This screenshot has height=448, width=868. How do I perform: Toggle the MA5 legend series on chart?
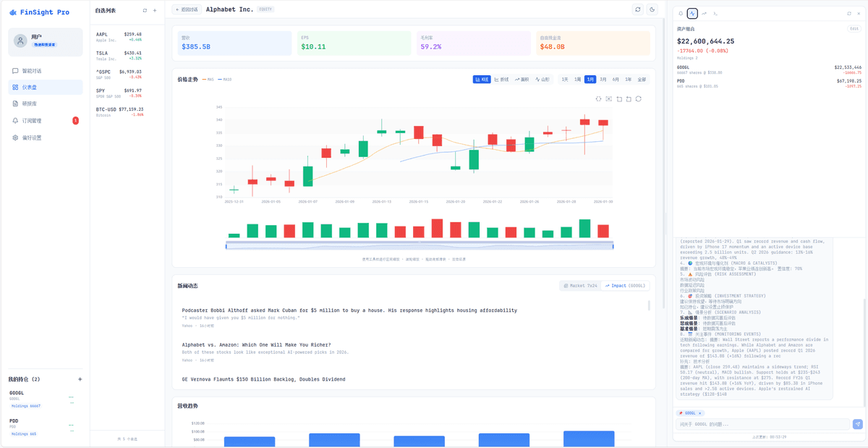[208, 79]
